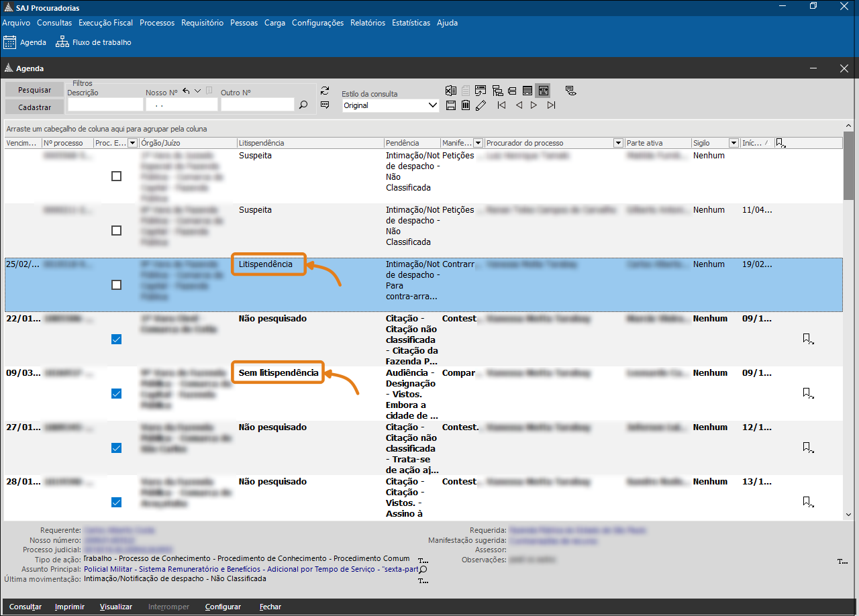This screenshot has height=616, width=859.
Task: Click bookmark icon in the 28/01 row
Action: pos(808,502)
